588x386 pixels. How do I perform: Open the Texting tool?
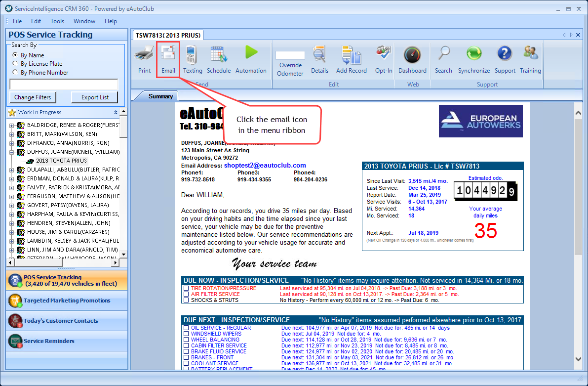[x=193, y=59]
